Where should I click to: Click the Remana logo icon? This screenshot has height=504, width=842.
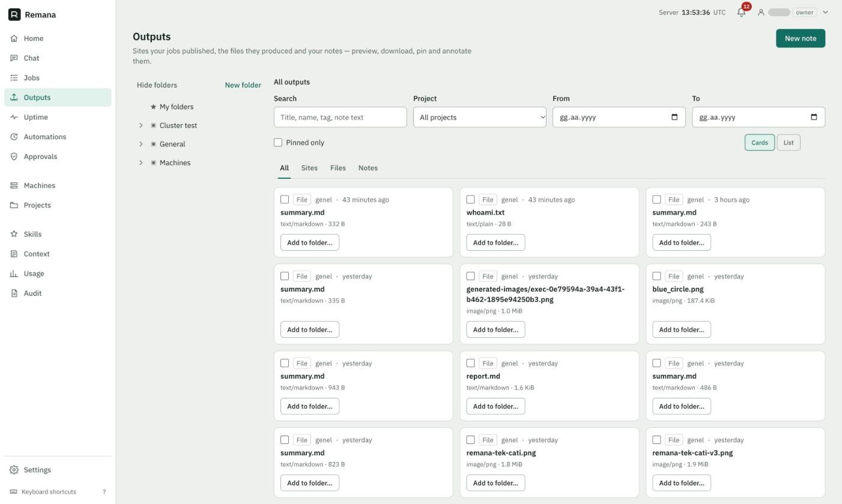[14, 14]
